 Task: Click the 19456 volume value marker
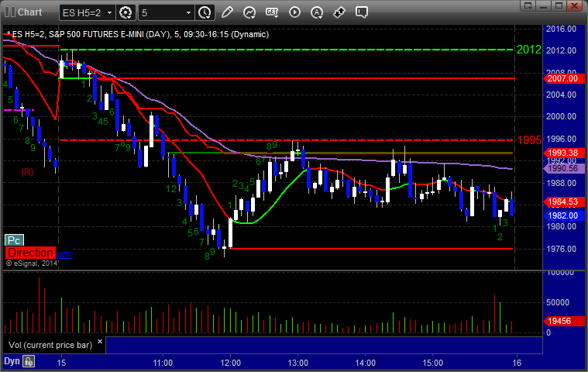pyautogui.click(x=564, y=321)
